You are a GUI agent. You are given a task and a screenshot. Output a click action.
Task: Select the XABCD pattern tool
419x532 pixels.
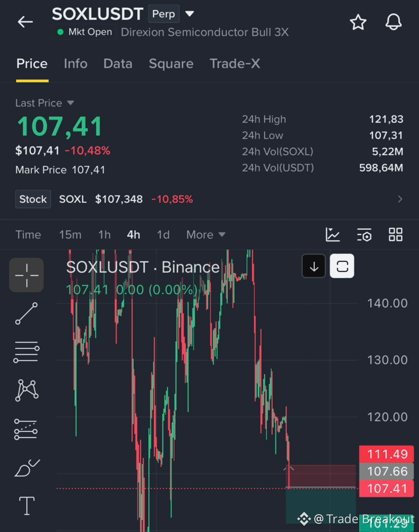coord(26,390)
